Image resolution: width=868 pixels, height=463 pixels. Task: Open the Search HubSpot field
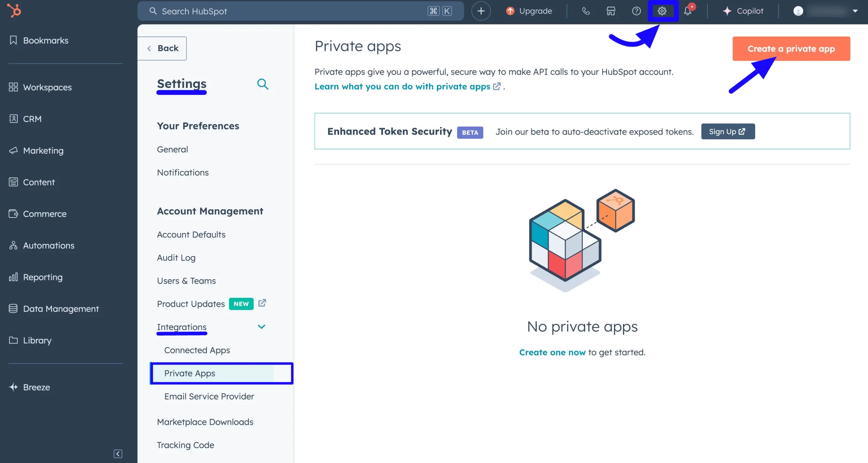(300, 11)
